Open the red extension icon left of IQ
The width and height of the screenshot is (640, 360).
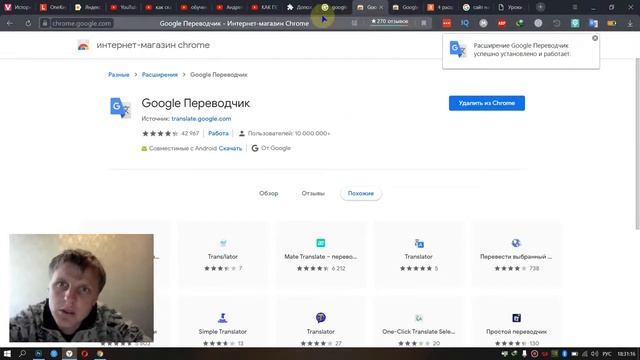pos(447,23)
